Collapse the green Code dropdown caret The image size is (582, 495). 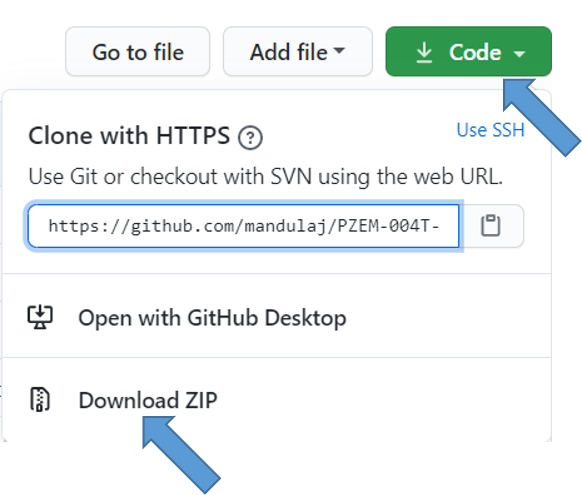point(519,54)
